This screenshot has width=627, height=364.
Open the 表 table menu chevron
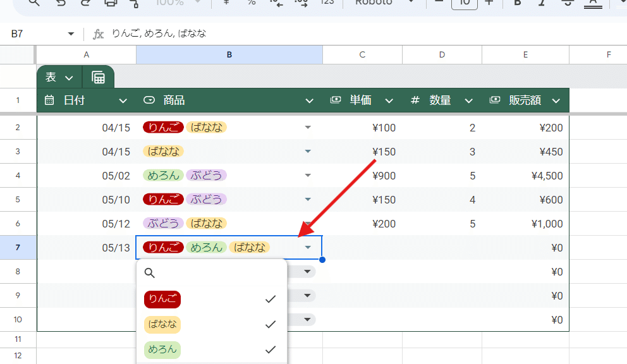click(x=69, y=78)
